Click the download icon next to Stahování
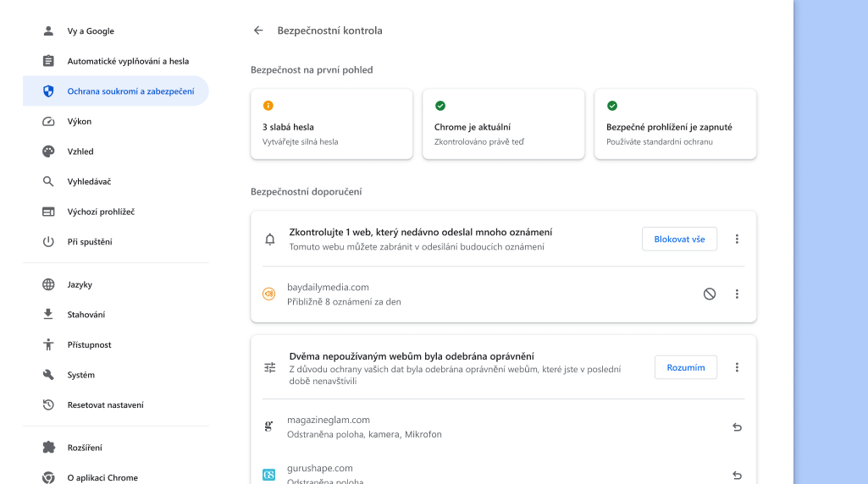 tap(48, 314)
